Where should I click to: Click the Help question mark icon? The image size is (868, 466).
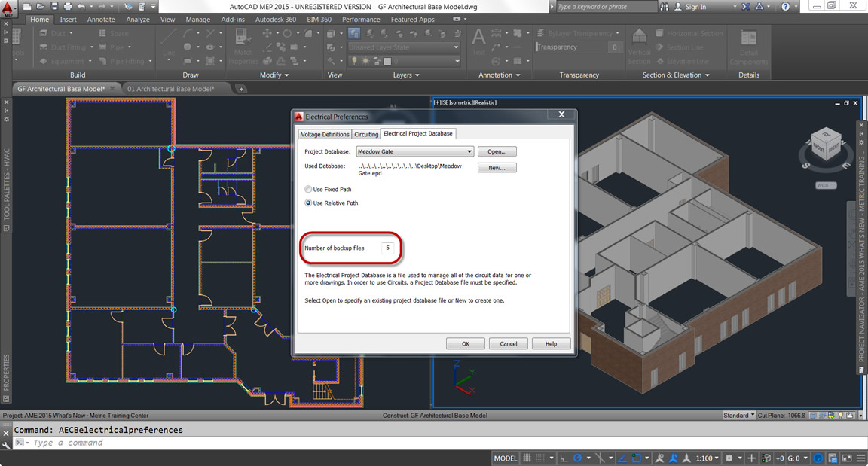tap(785, 7)
